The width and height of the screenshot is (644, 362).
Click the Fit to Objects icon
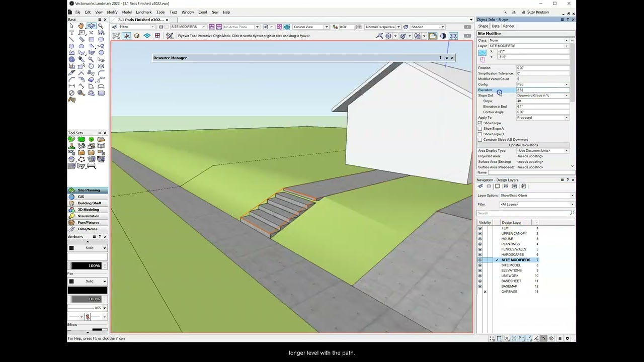click(379, 36)
